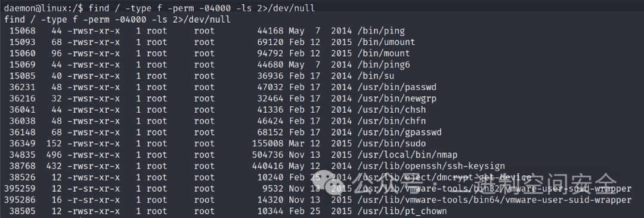Click the bin64 vmware-user-suid-wrapper path
644x218 pixels.
pos(494,200)
